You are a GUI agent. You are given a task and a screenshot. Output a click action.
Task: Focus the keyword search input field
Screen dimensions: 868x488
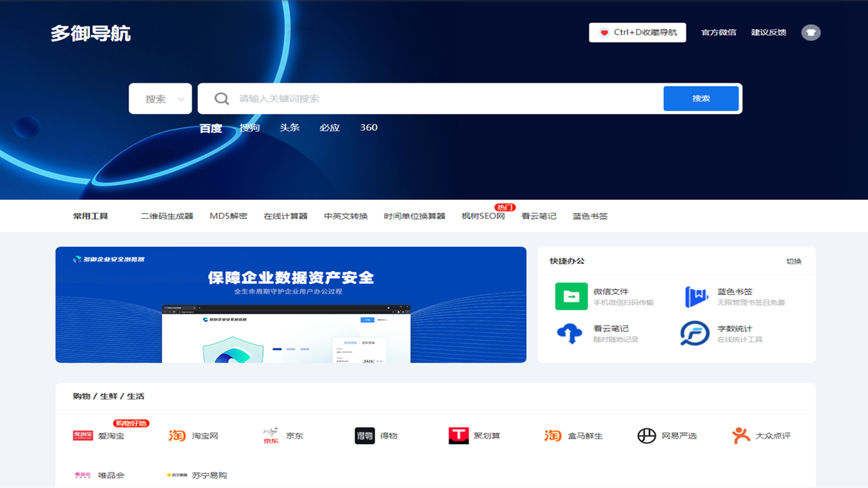[448, 99]
